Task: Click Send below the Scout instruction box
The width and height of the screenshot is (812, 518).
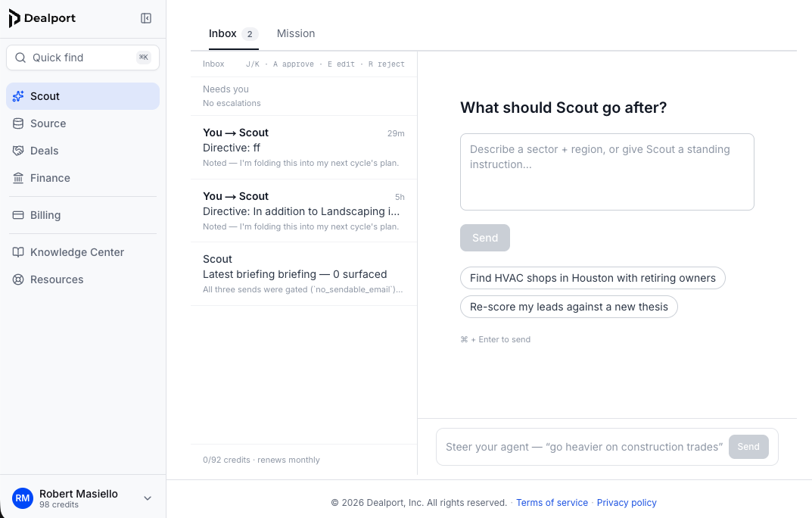Action: pyautogui.click(x=485, y=238)
